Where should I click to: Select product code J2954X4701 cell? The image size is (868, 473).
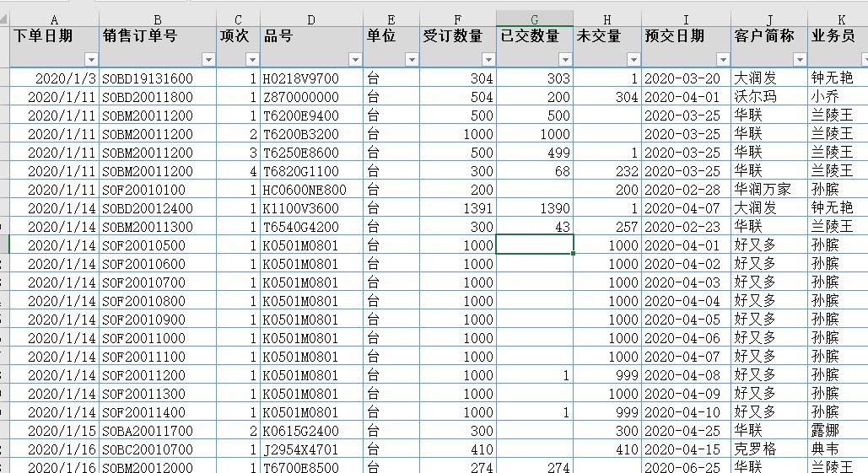[311, 449]
